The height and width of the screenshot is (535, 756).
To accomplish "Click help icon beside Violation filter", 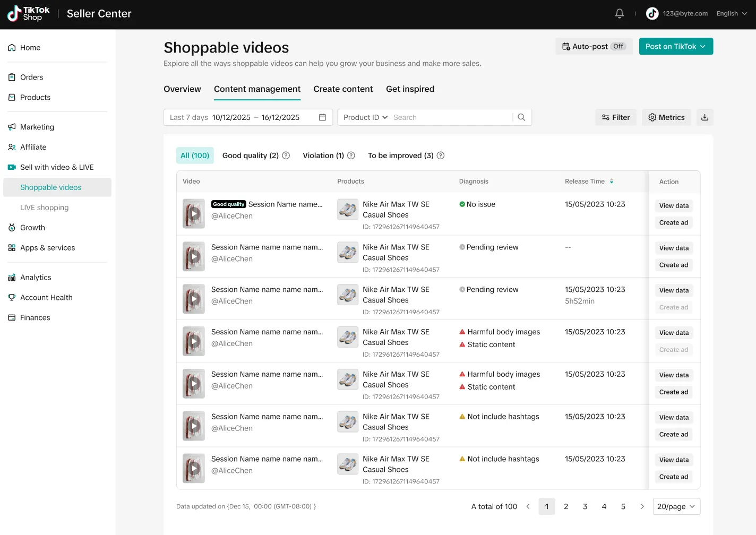I will pos(351,156).
